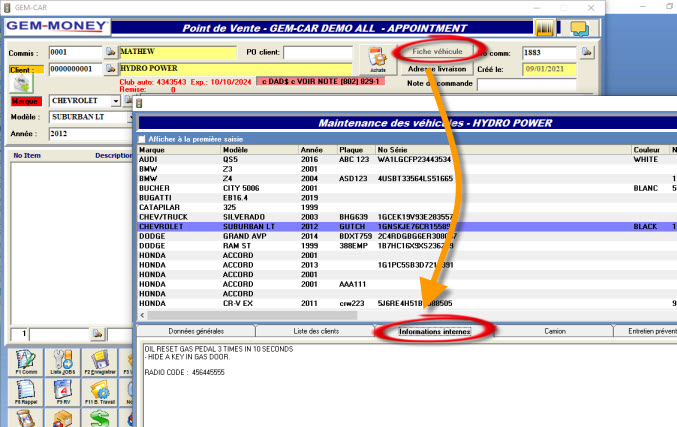Screen dimensions: 677x427
Task: Click the yellow Client label button
Action: pos(26,70)
